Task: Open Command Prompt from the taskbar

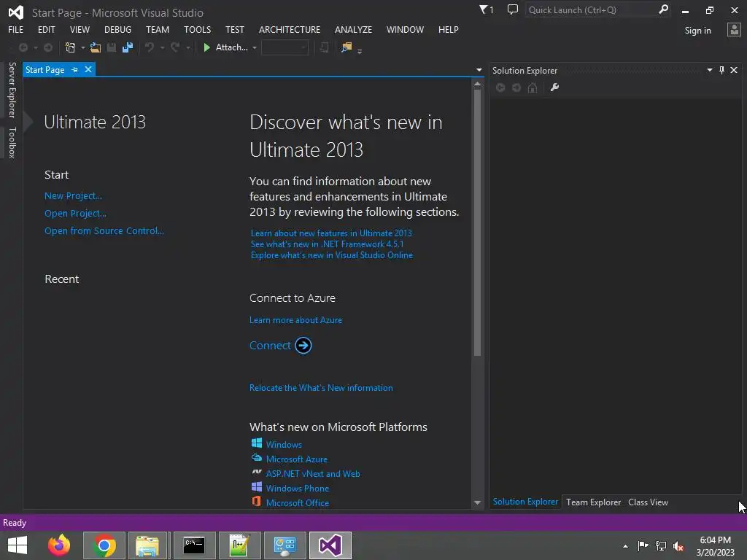Action: tap(194, 545)
